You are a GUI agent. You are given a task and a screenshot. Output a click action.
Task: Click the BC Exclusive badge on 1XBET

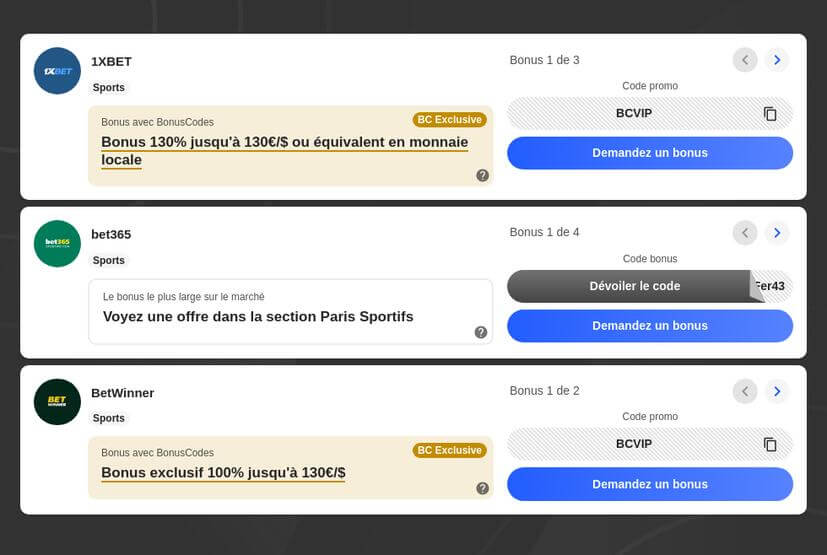click(x=449, y=120)
